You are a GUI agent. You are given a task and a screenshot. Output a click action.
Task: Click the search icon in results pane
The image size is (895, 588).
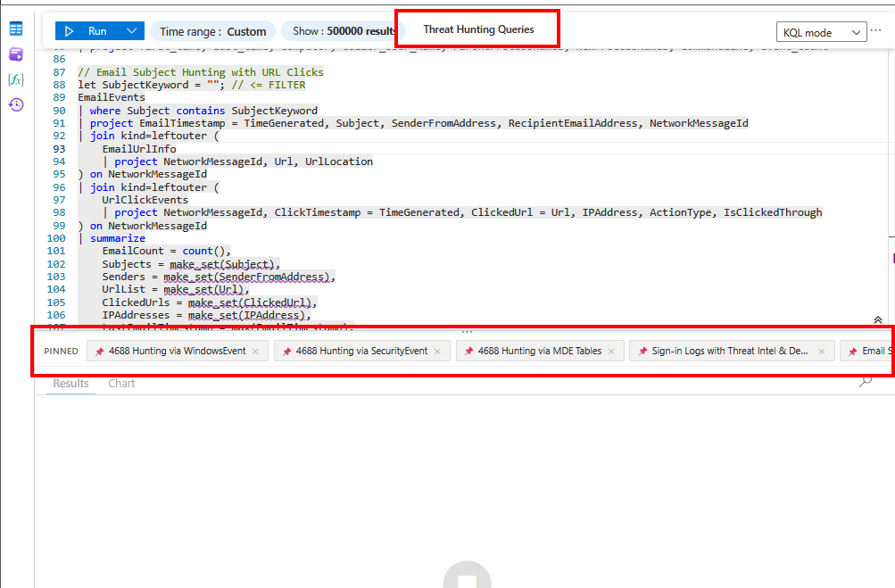pos(866,381)
